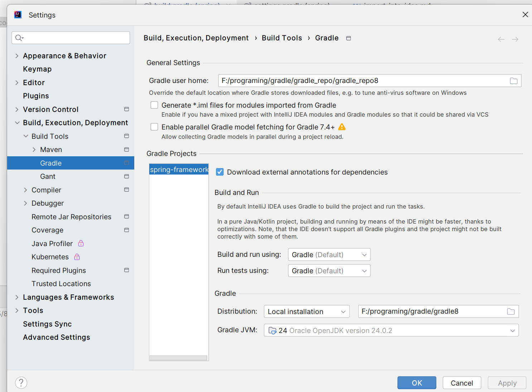
Task: Go back using the left arrow navigation icon
Action: (501, 39)
